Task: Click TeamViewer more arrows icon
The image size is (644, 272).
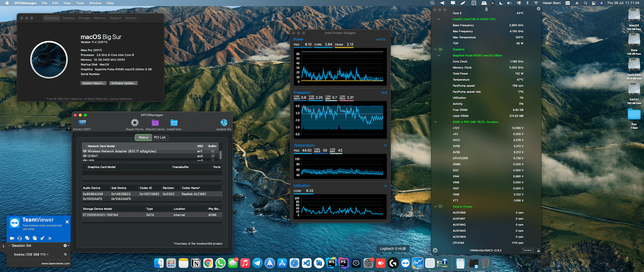Action: point(50,238)
